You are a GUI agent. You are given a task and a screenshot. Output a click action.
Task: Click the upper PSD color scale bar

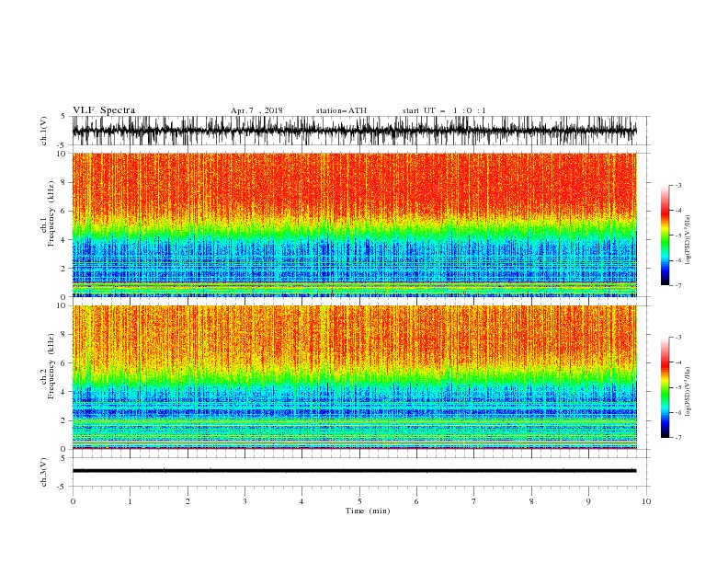pos(665,236)
